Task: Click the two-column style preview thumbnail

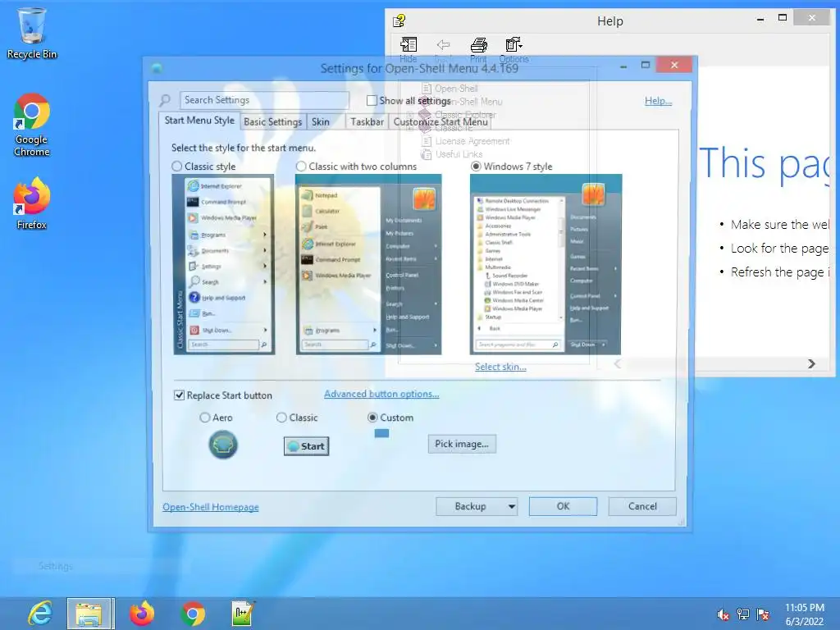Action: 368,265
